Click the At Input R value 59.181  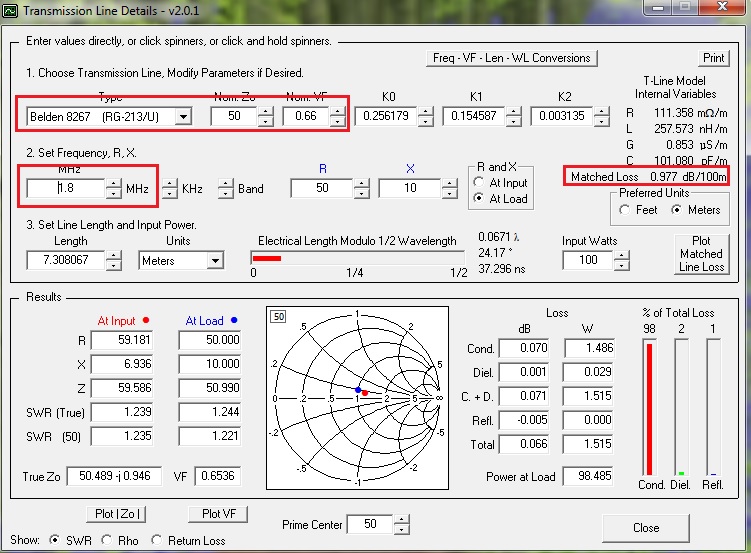(122, 340)
